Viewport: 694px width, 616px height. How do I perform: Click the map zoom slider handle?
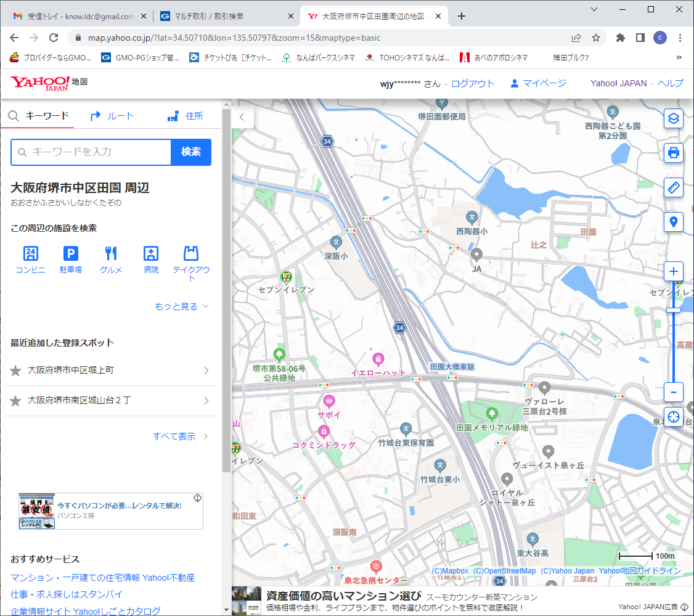coord(673,310)
